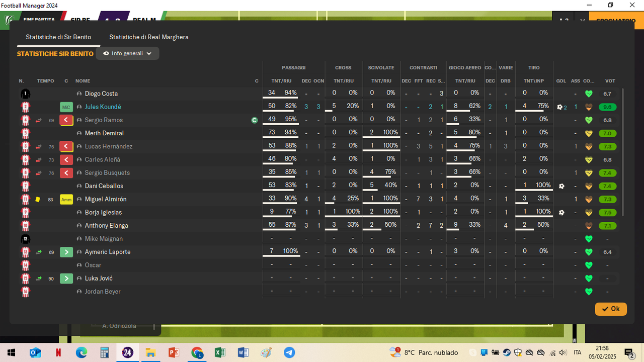Open Calculator from the taskbar
Screen dimensions: 644x362
pos(105,352)
